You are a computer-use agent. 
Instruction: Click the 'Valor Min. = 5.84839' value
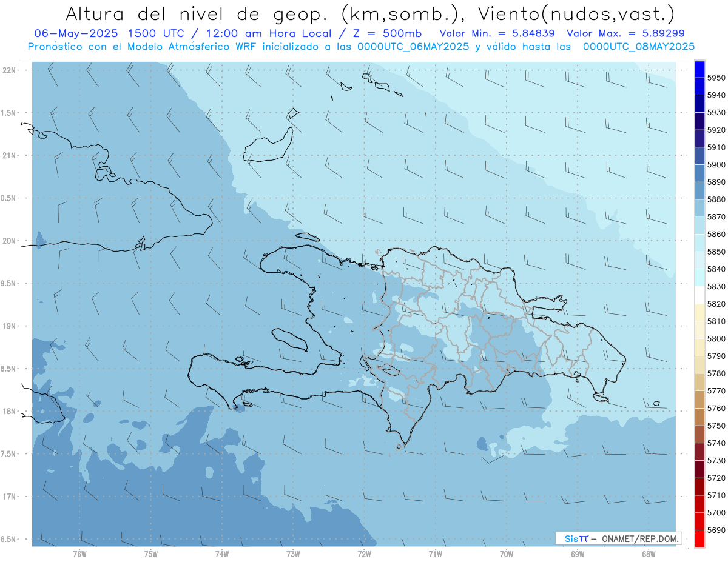pyautogui.click(x=497, y=34)
